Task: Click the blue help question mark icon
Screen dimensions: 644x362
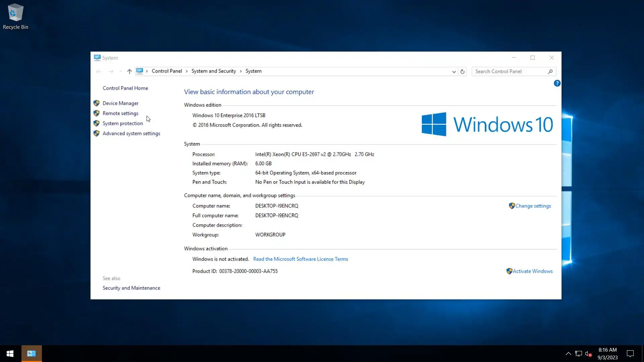Action: (x=557, y=83)
